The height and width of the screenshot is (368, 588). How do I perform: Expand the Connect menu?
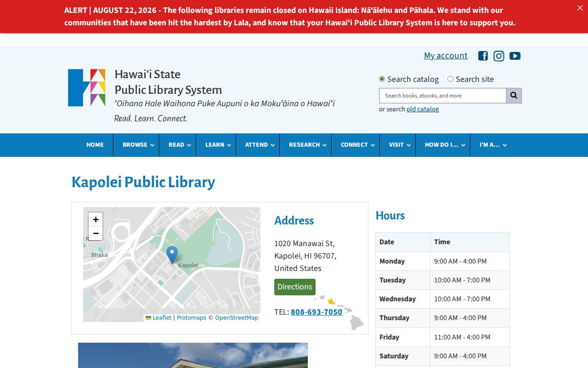point(356,145)
